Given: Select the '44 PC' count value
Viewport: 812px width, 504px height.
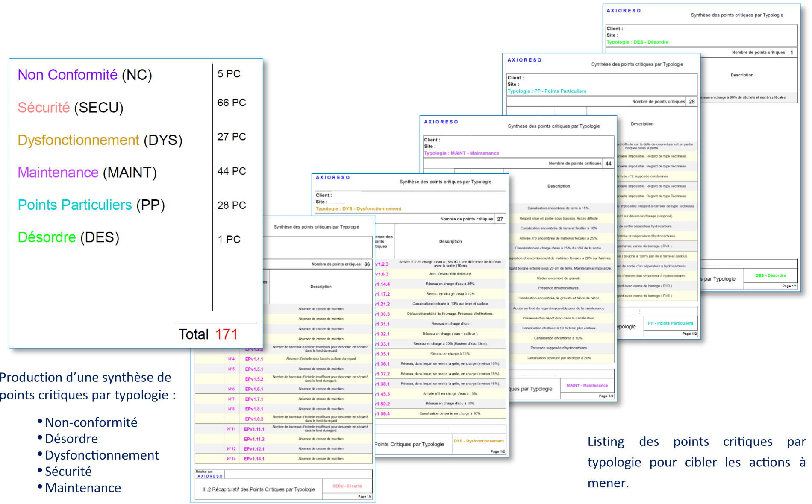Looking at the screenshot, I should pyautogui.click(x=232, y=171).
